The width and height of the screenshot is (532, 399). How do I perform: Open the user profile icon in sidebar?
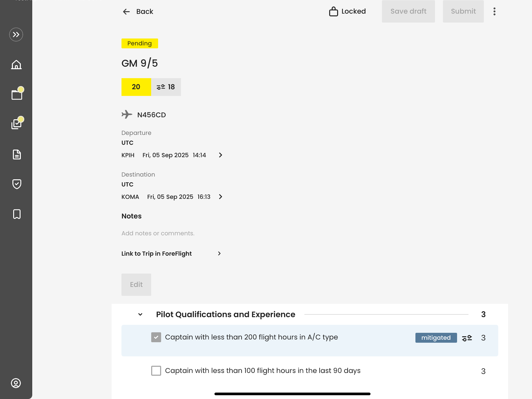click(x=16, y=383)
